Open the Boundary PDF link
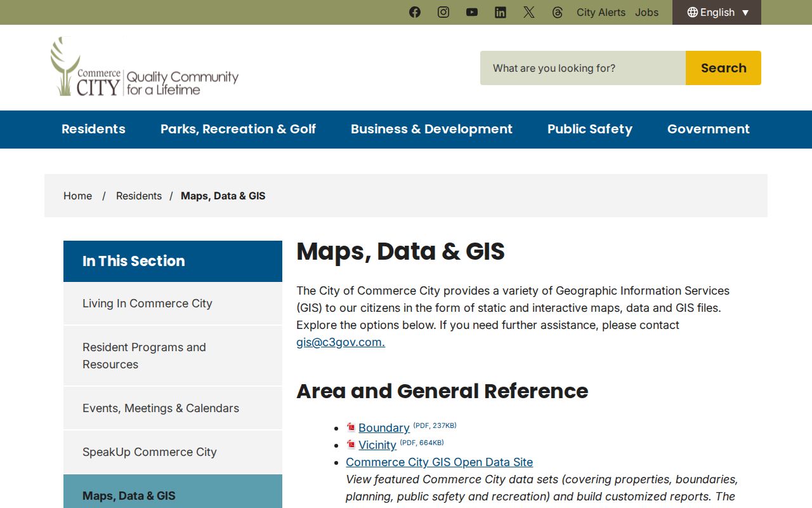 tap(384, 428)
